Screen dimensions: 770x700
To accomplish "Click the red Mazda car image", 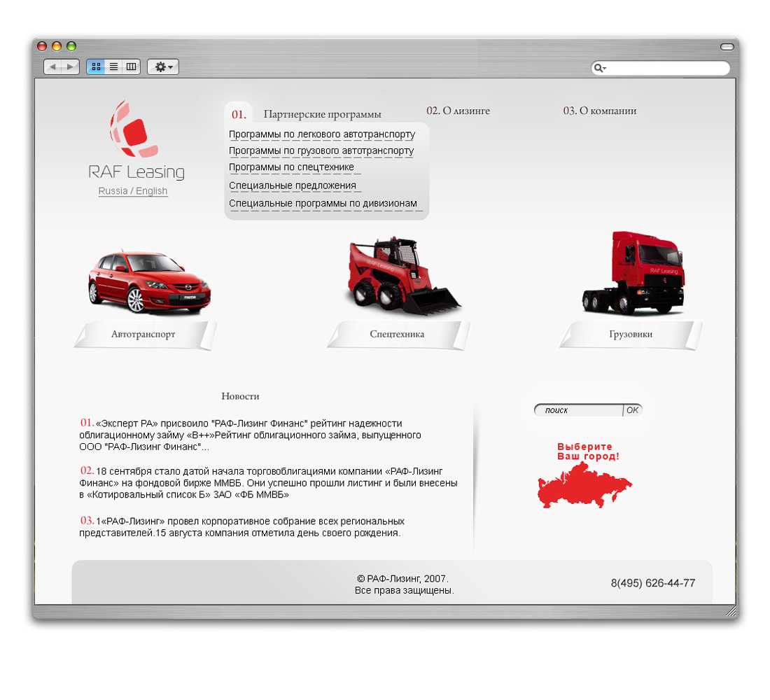I will (x=149, y=282).
